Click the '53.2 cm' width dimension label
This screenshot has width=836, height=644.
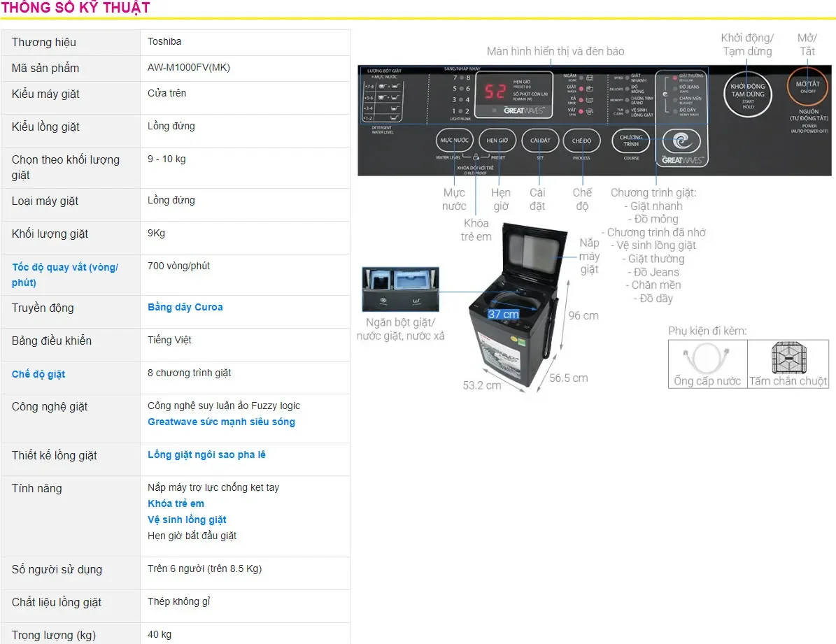[482, 385]
